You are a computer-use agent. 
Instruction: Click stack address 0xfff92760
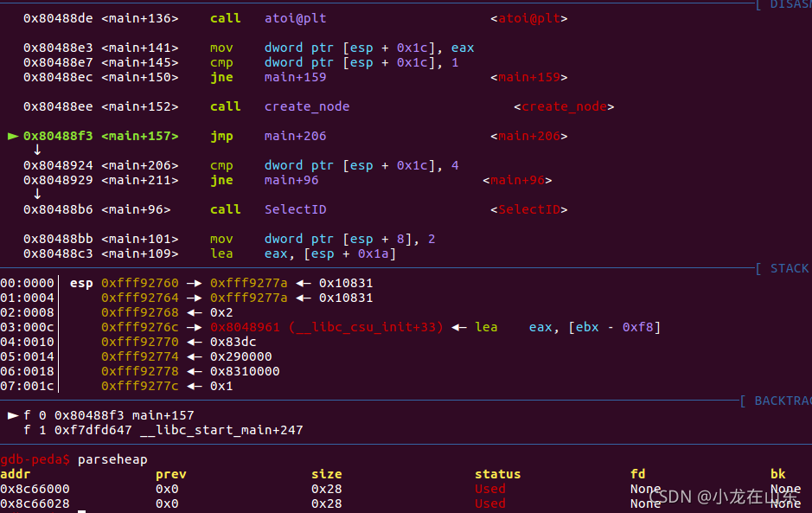pyautogui.click(x=140, y=283)
